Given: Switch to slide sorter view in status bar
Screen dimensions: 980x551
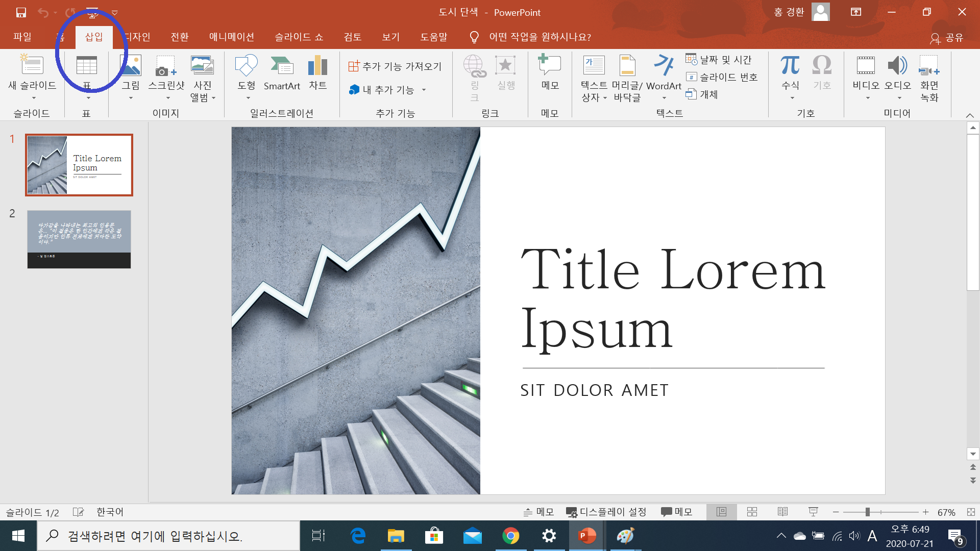Looking at the screenshot, I should tap(752, 512).
